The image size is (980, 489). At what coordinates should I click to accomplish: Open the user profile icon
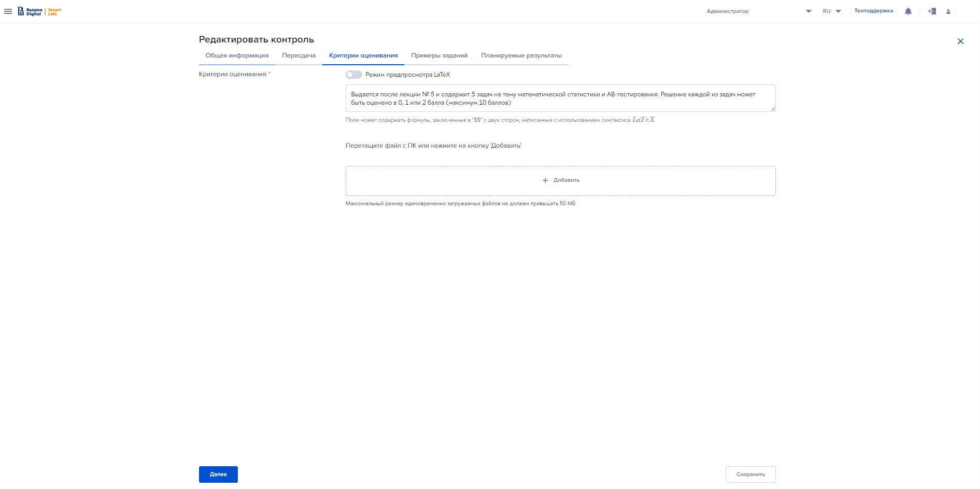948,11
